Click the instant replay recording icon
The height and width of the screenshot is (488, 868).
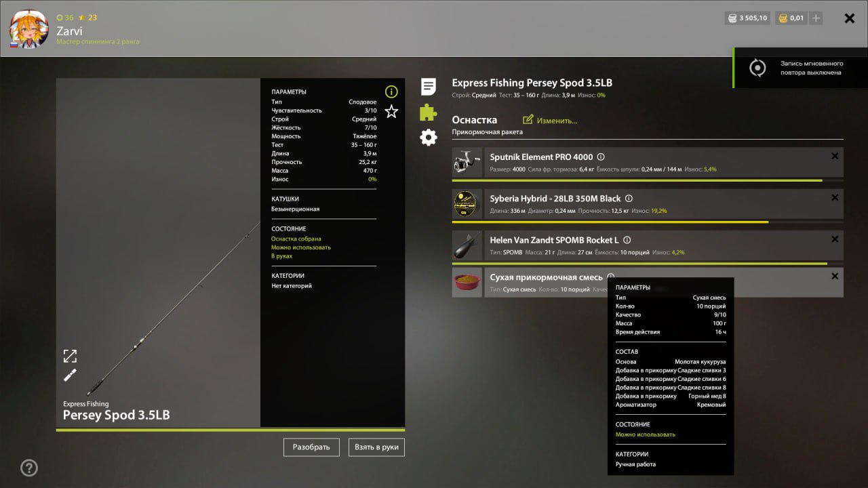pos(757,68)
